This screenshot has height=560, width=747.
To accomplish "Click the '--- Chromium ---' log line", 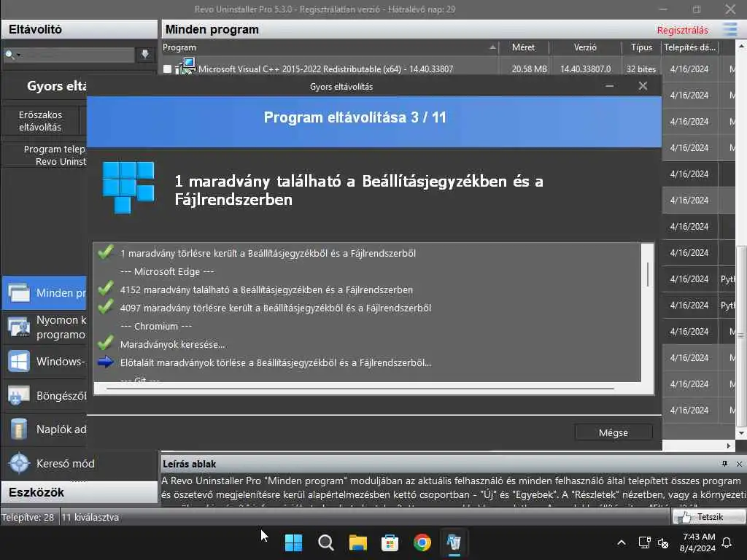I will pyautogui.click(x=156, y=326).
